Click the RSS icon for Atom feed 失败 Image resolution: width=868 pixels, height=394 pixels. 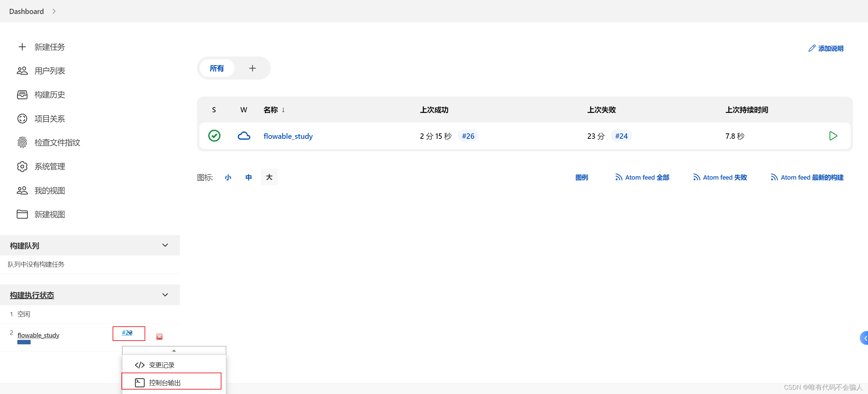(x=697, y=177)
